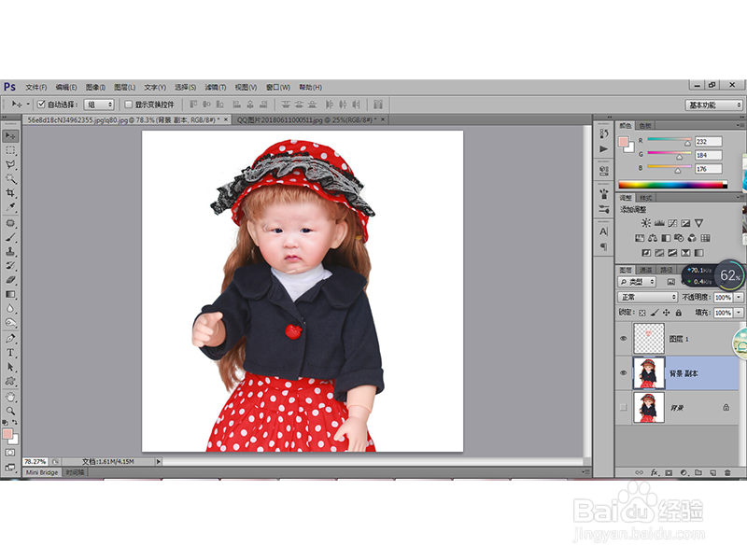This screenshot has height=560, width=747.
Task: Open the History panel icon
Action: (604, 133)
